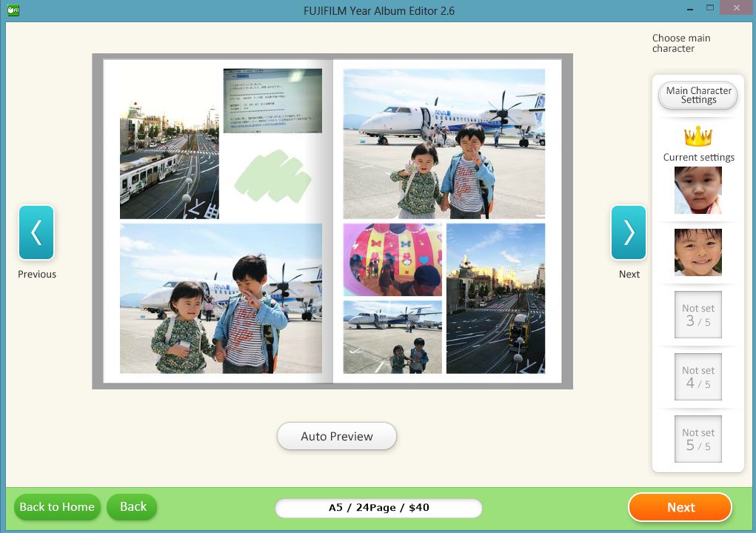Go to the previous album spread arrow
Image resolution: width=756 pixels, height=533 pixels.
coord(36,232)
